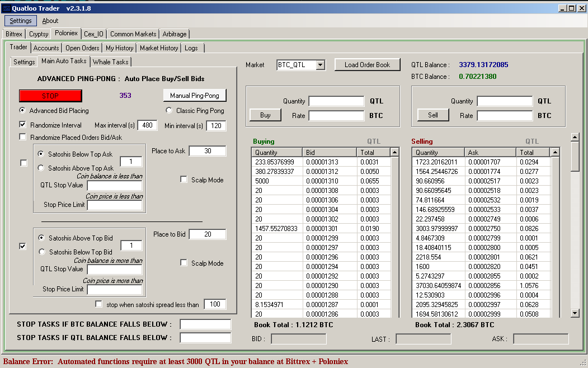Image resolution: width=588 pixels, height=368 pixels.
Task: Click the Bid column header in the Buying table
Action: pyautogui.click(x=330, y=153)
